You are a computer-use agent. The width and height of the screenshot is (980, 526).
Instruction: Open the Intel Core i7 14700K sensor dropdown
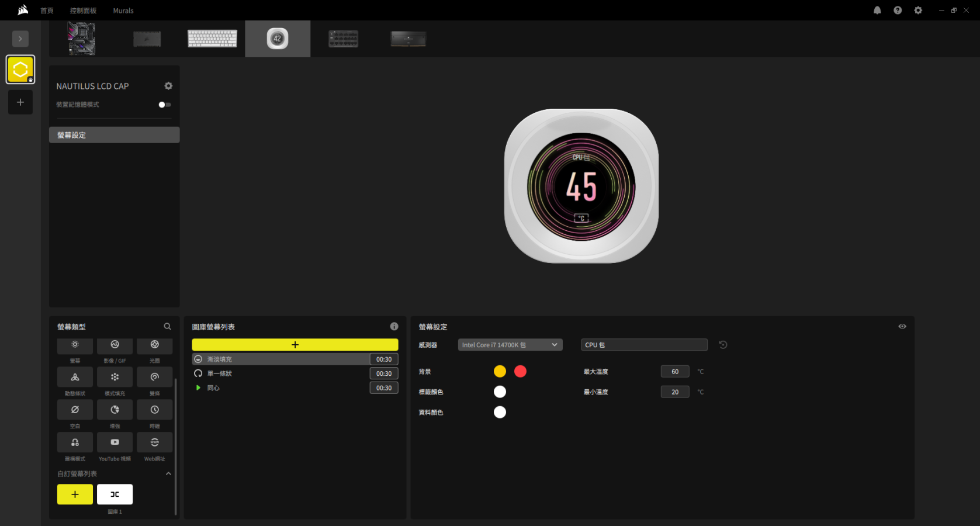[x=510, y=345]
